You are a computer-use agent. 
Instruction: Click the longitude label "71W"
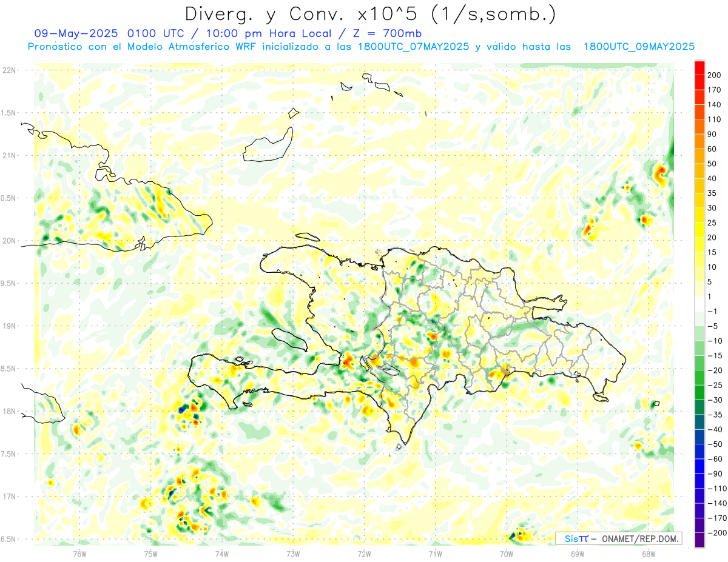pos(435,553)
